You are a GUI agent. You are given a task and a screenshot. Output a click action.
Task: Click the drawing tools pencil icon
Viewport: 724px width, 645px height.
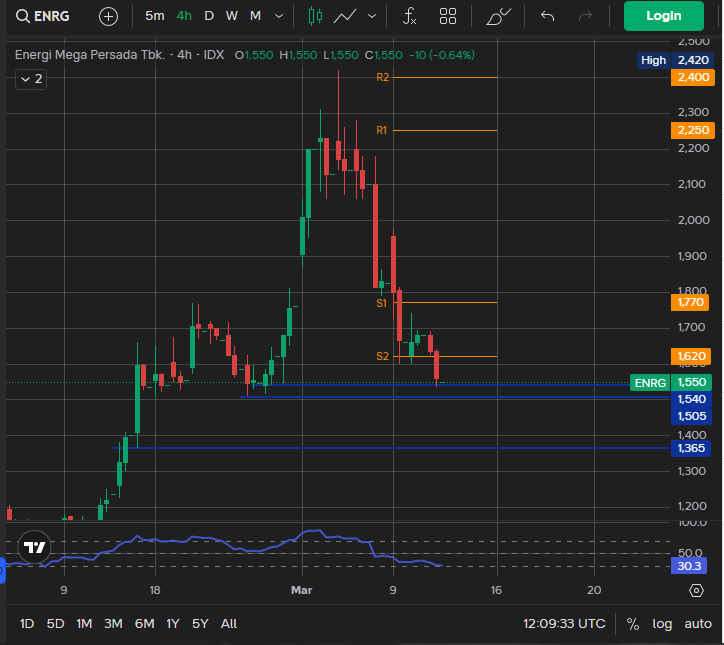point(498,16)
